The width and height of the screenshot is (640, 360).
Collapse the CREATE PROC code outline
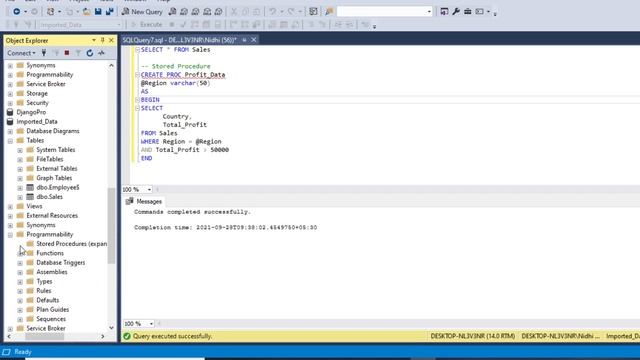[x=137, y=75]
